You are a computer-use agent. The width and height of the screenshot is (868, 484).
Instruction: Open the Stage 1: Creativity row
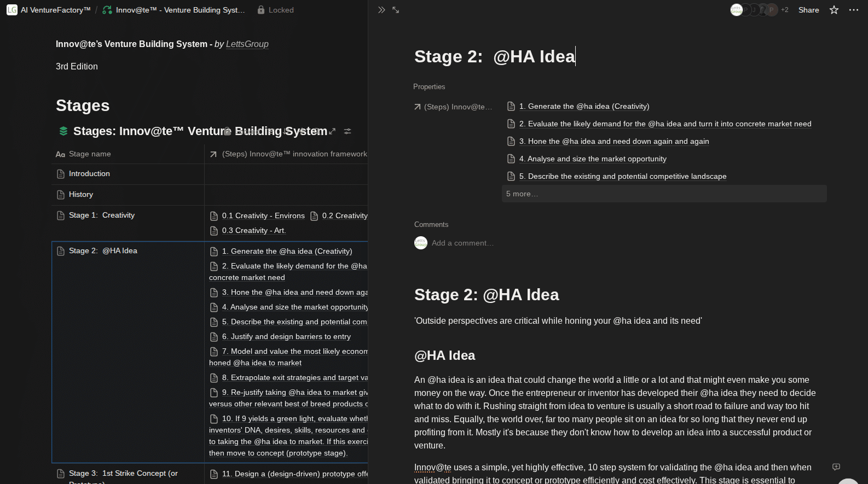102,215
